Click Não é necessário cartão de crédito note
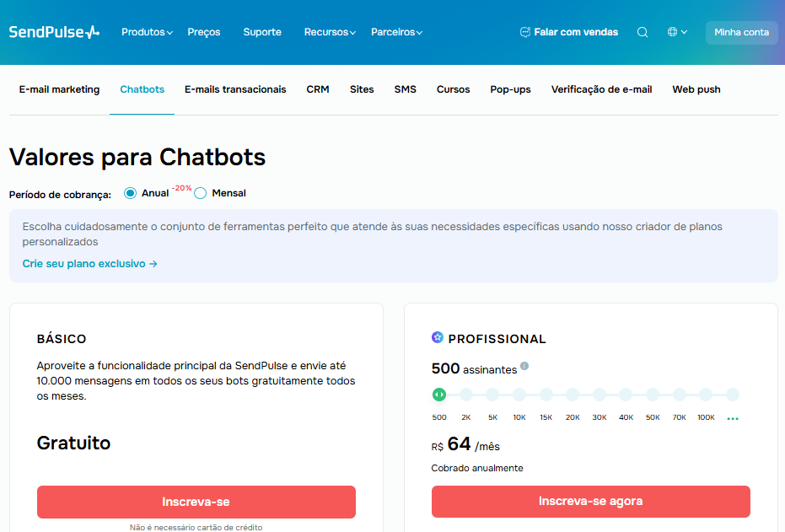785x532 pixels. (x=196, y=527)
